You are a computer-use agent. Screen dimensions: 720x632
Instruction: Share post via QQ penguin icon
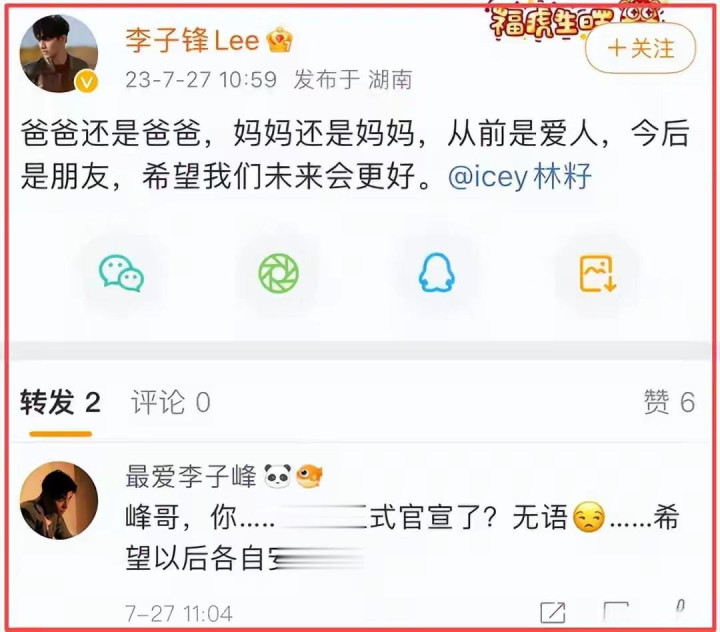436,273
